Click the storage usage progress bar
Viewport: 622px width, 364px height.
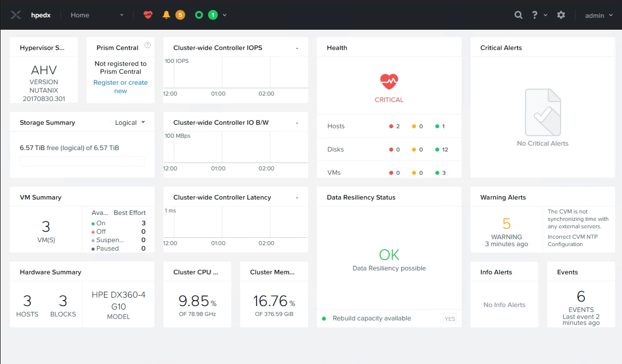82,161
